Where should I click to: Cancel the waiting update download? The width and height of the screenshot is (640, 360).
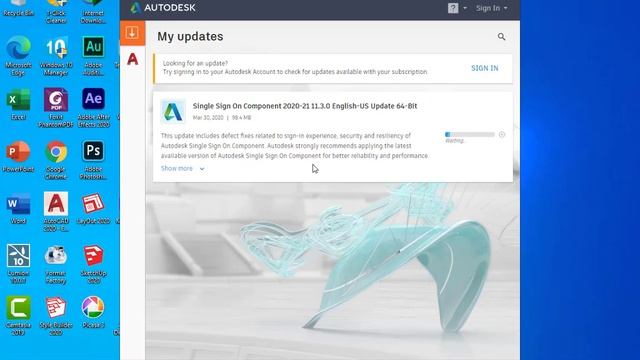click(502, 134)
